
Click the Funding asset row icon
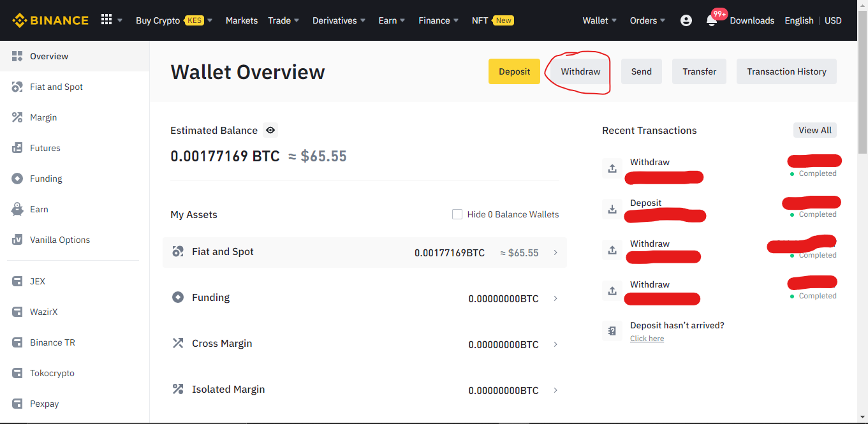pos(178,298)
